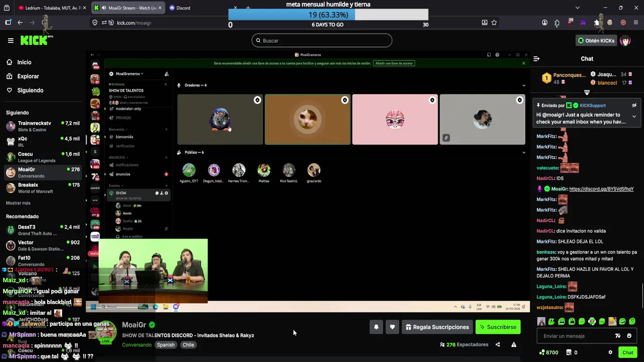Open Trainwreckstv channel in sidebar
The height and width of the screenshot is (362, 644).
coord(43,127)
